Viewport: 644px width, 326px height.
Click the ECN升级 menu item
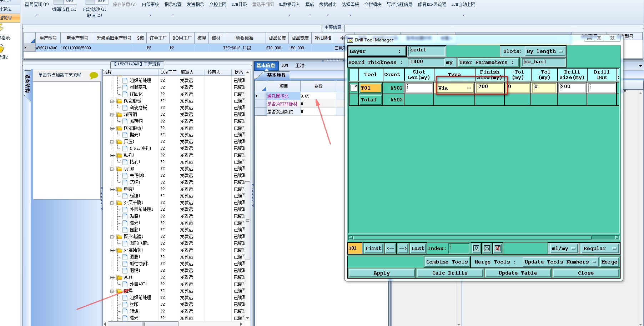click(239, 5)
